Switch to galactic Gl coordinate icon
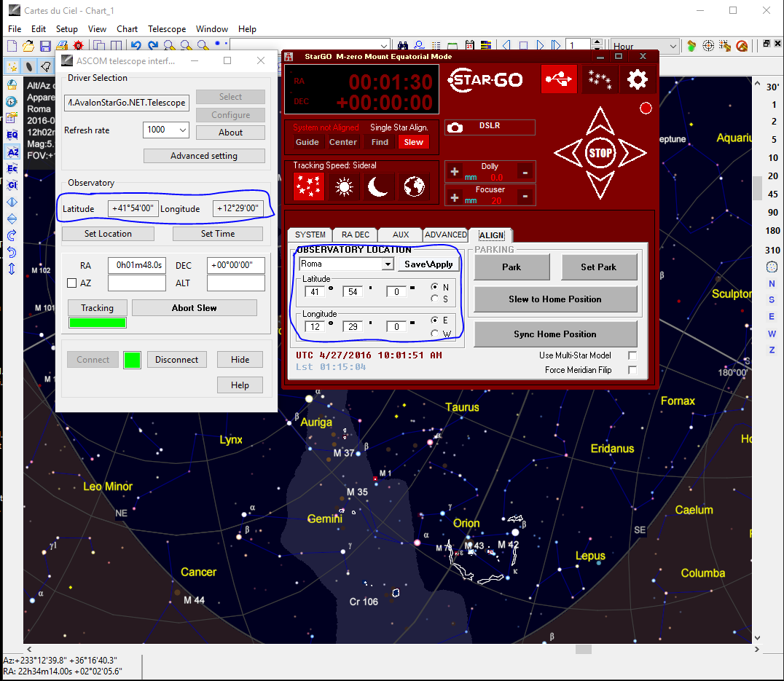This screenshot has height=681, width=784. coord(12,186)
